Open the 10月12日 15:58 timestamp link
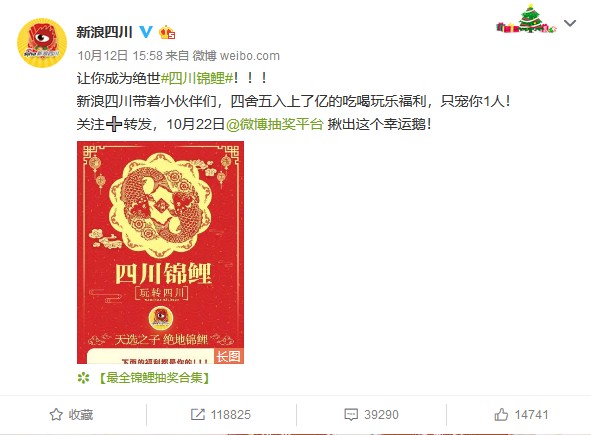This screenshot has height=435, width=591. [x=120, y=56]
